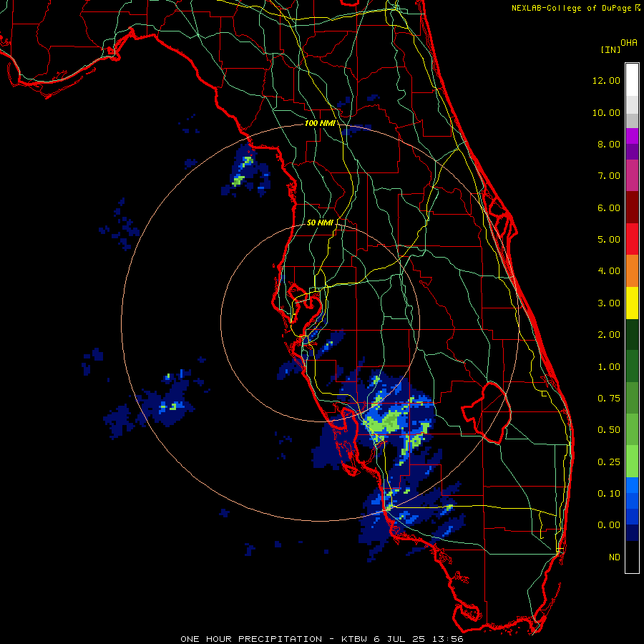The image size is (644, 644).
Task: Click the 2.00 legend value
Action: coord(609,335)
